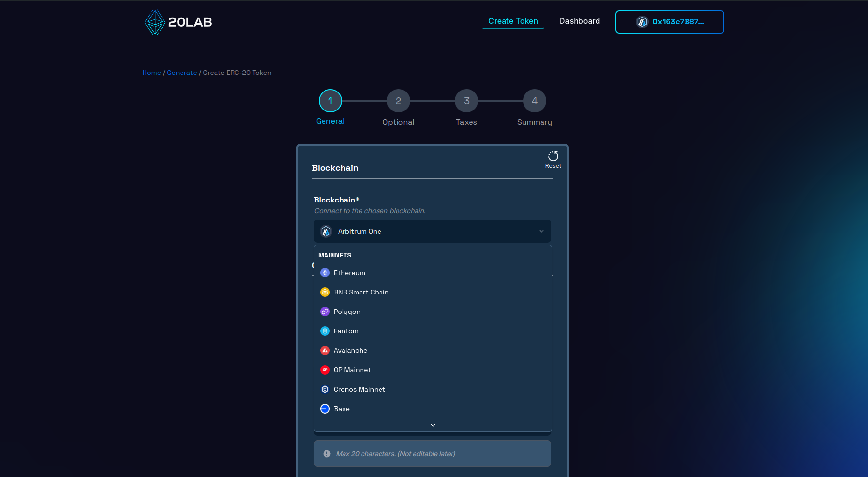Click the OP Mainnet red icon
Screen dimensions: 868x477
coord(325,370)
